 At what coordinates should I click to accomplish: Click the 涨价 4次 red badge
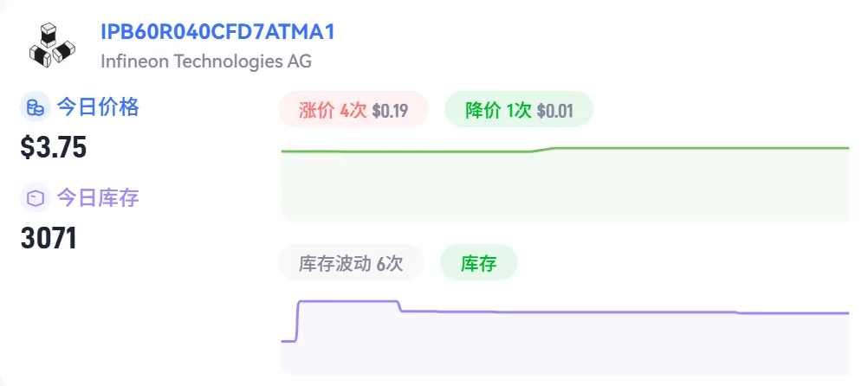[x=353, y=110]
